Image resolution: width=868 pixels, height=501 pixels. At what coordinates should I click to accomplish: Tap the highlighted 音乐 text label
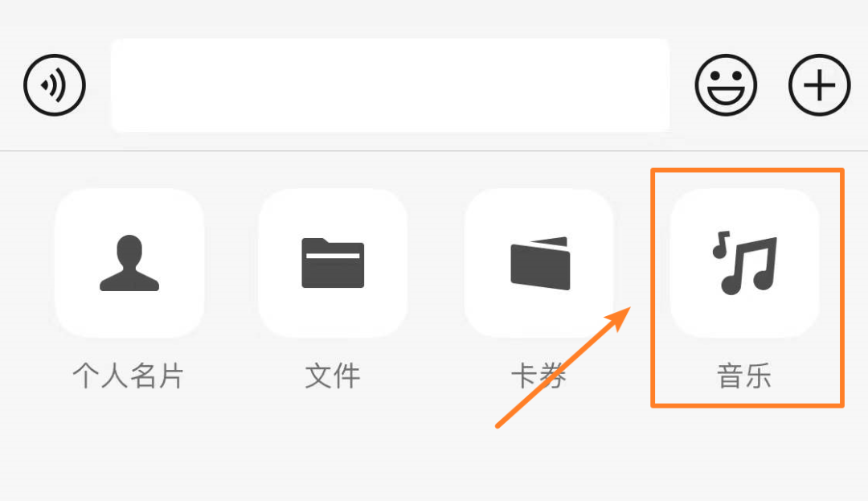pyautogui.click(x=744, y=376)
